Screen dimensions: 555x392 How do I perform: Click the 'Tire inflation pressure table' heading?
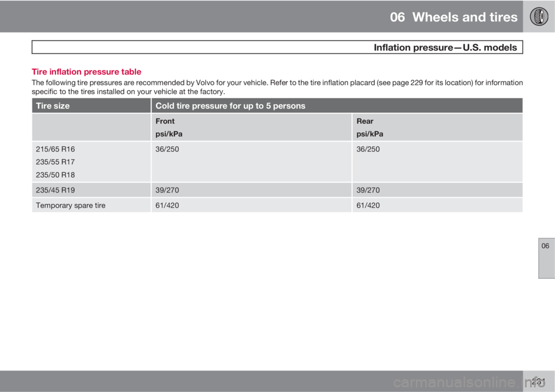[86, 72]
